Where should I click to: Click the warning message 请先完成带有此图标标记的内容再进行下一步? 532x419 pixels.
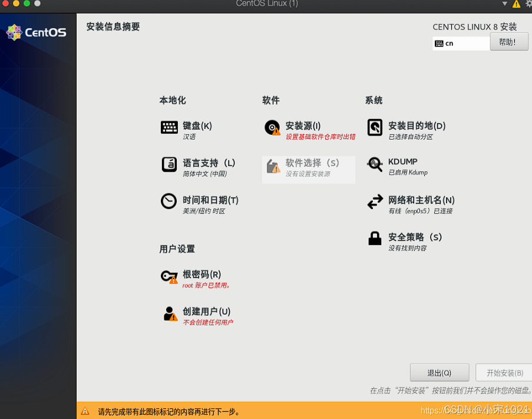click(168, 412)
